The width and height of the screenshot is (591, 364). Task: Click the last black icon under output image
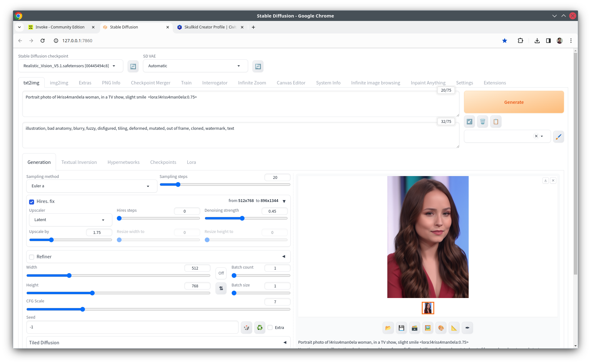(x=467, y=328)
